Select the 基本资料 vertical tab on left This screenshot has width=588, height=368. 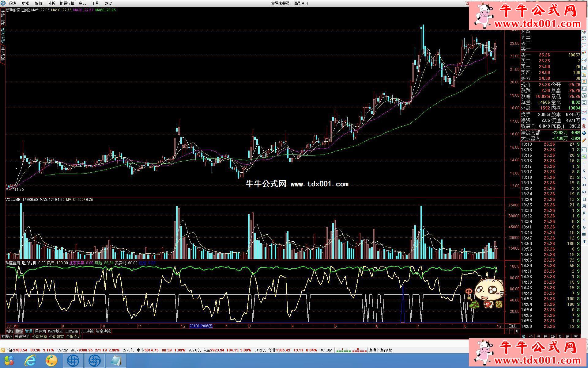coord(3,54)
